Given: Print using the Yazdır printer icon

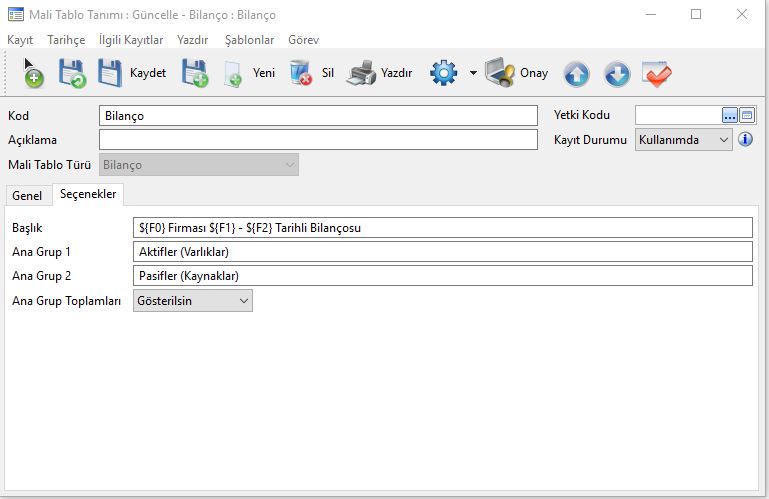Looking at the screenshot, I should pyautogui.click(x=362, y=73).
